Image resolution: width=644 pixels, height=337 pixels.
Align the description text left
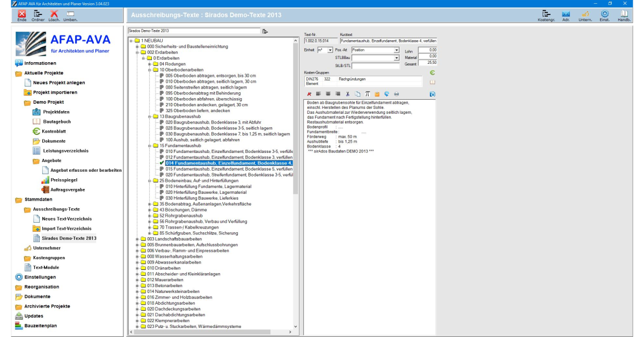(x=319, y=94)
